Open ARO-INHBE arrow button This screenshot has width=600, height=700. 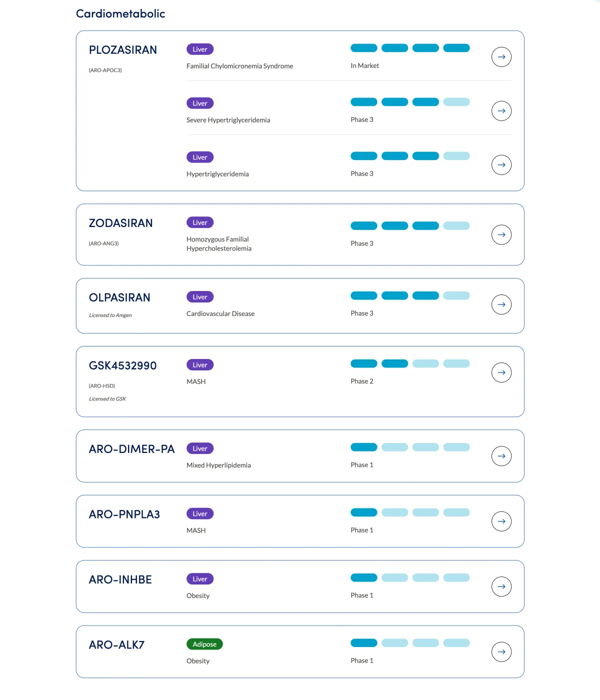[x=501, y=586]
